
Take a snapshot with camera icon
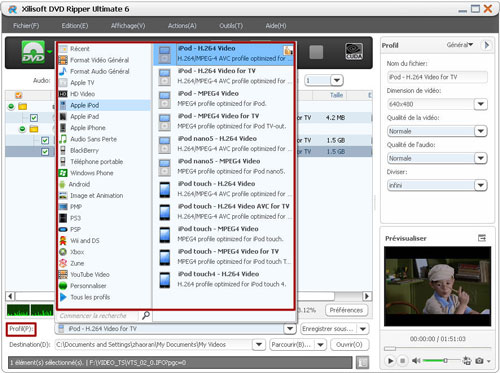[x=479, y=361]
